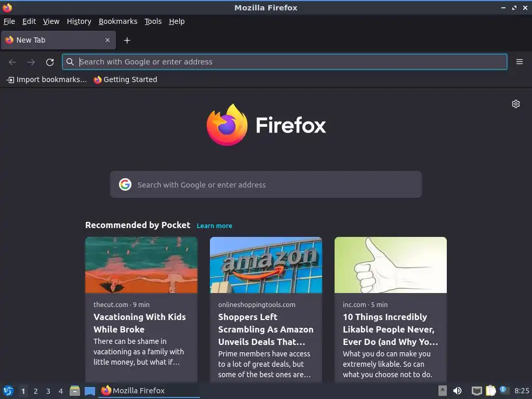Open the View menu
Viewport: 532px width, 399px height.
(x=51, y=21)
